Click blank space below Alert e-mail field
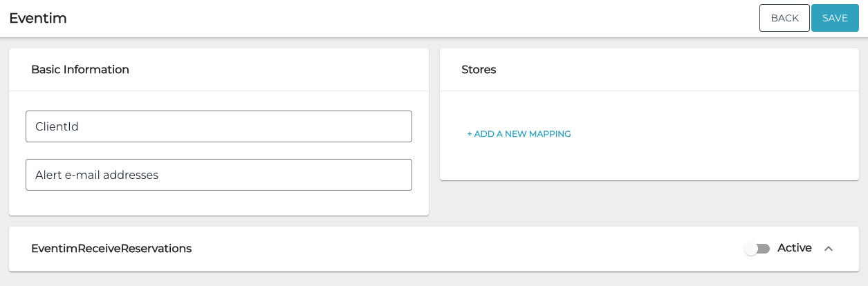Image resolution: width=868 pixels, height=286 pixels. [219, 202]
